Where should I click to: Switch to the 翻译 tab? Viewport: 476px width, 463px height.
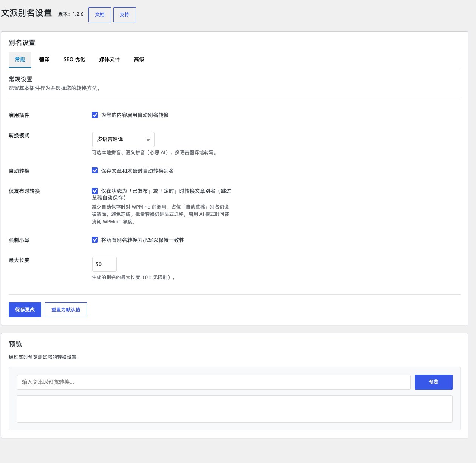click(x=44, y=59)
